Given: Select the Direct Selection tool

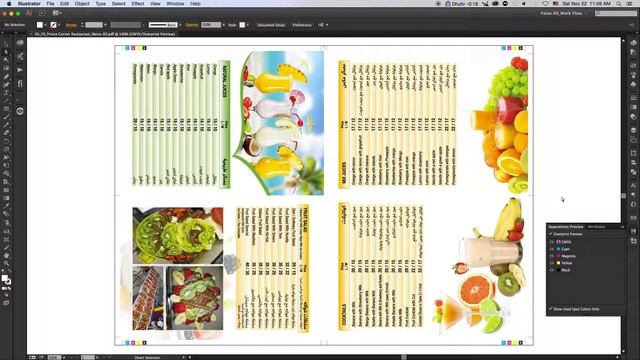Looking at the screenshot, I should (6, 52).
